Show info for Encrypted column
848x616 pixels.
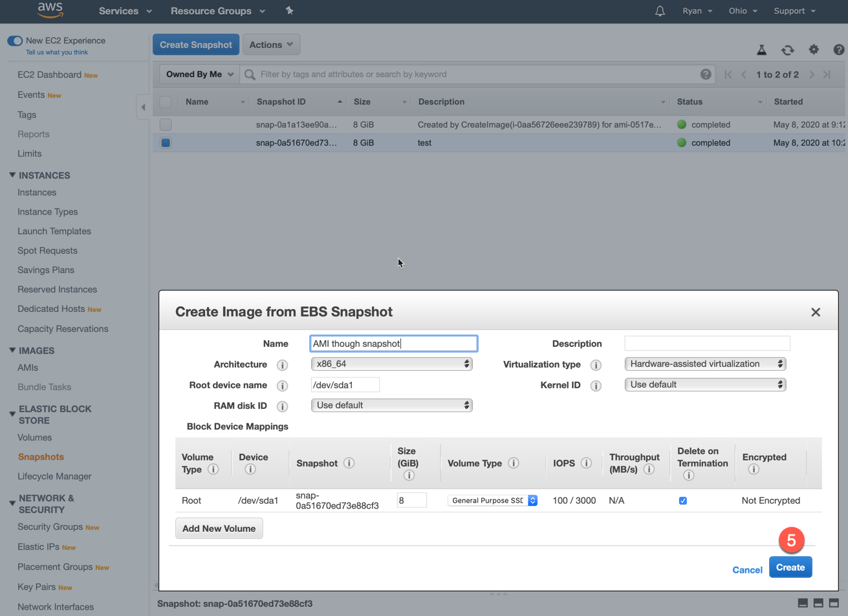click(754, 469)
